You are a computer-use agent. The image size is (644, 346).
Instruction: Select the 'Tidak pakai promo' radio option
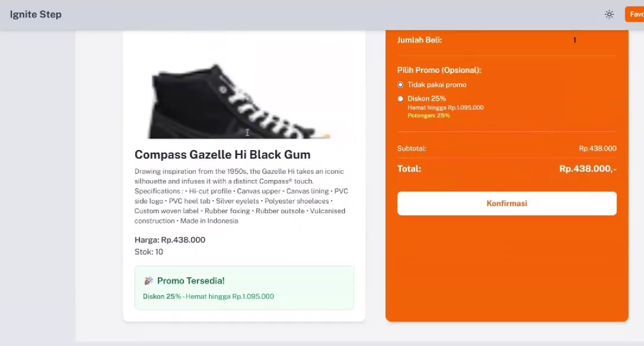click(x=401, y=85)
